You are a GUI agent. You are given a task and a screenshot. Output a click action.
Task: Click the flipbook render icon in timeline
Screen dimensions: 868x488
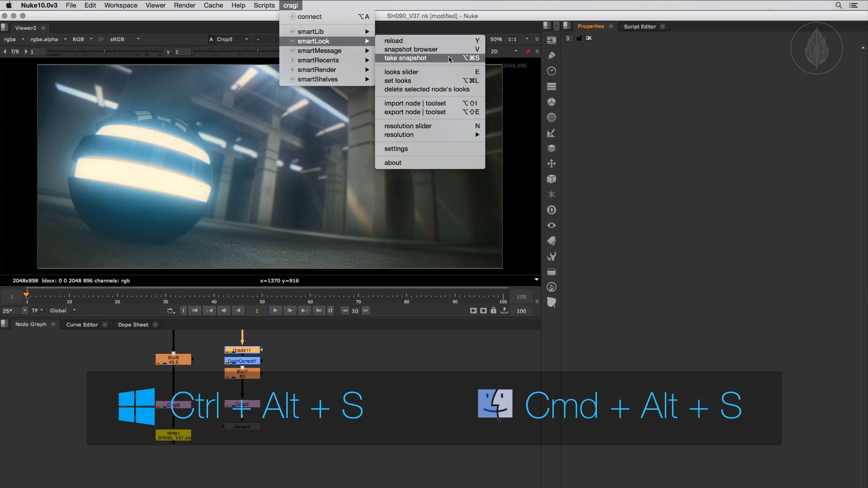tap(473, 310)
